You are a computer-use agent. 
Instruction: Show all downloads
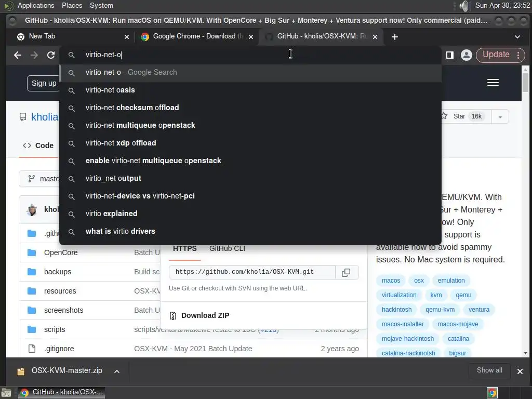click(x=489, y=370)
